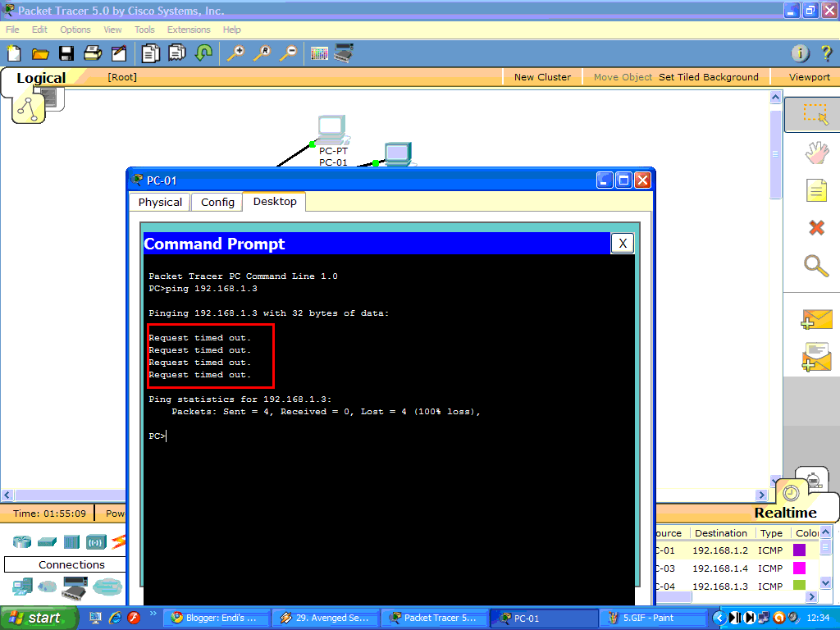Image resolution: width=840 pixels, height=630 pixels.
Task: Click workspace vertical scrollbar up arrow
Action: click(775, 98)
